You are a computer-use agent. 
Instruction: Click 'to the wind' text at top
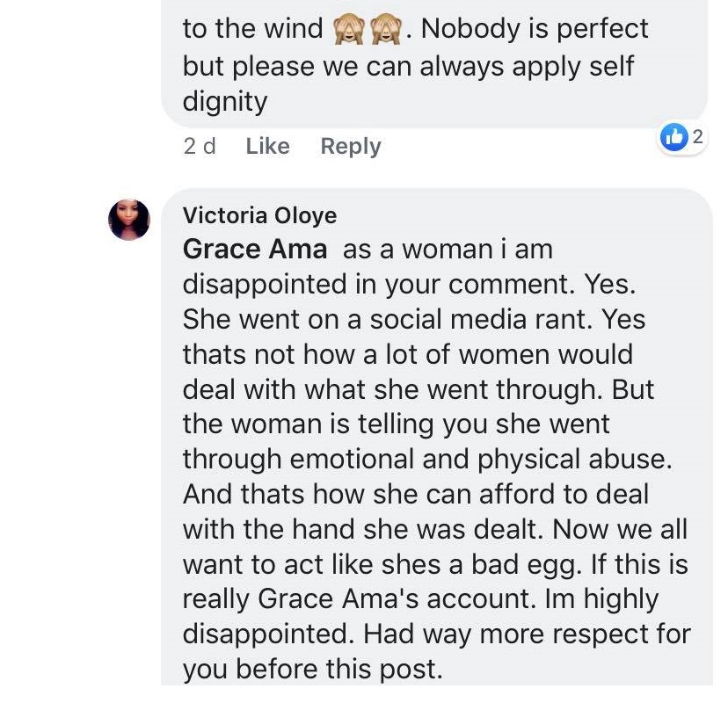(x=252, y=29)
